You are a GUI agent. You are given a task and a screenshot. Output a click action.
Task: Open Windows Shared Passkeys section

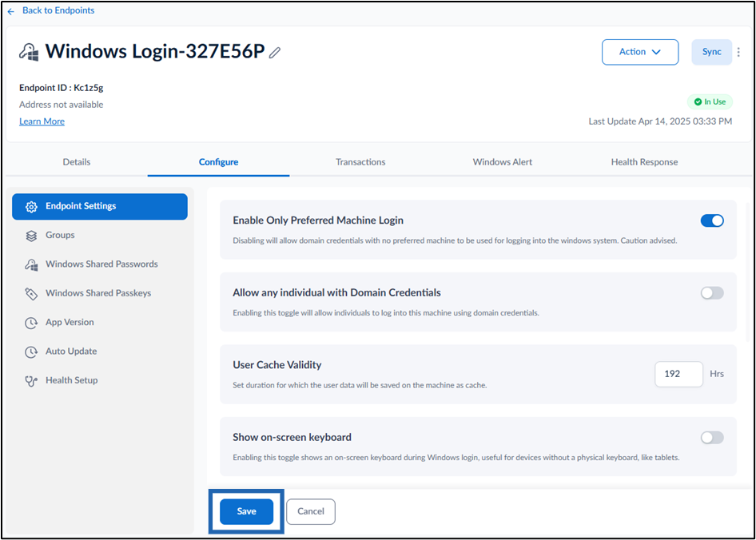point(100,293)
